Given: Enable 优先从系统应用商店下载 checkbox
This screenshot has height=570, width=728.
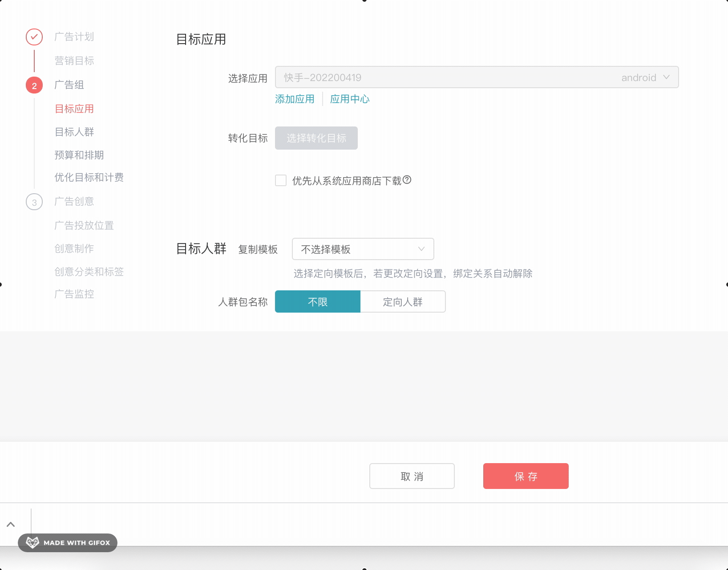Looking at the screenshot, I should pos(280,180).
